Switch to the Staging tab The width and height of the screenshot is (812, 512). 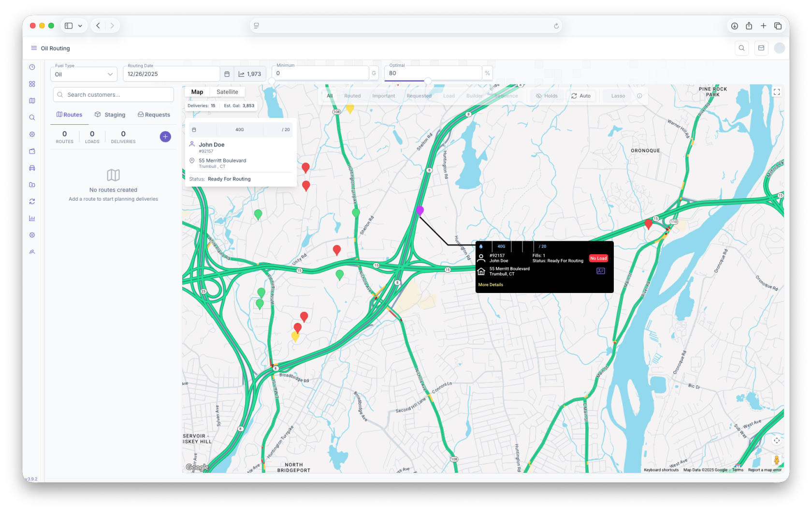(110, 115)
